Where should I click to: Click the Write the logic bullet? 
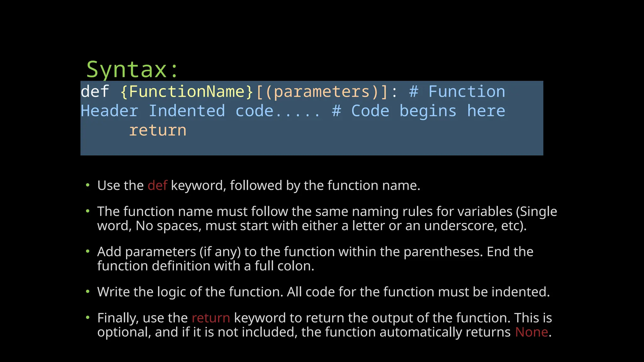coord(324,292)
